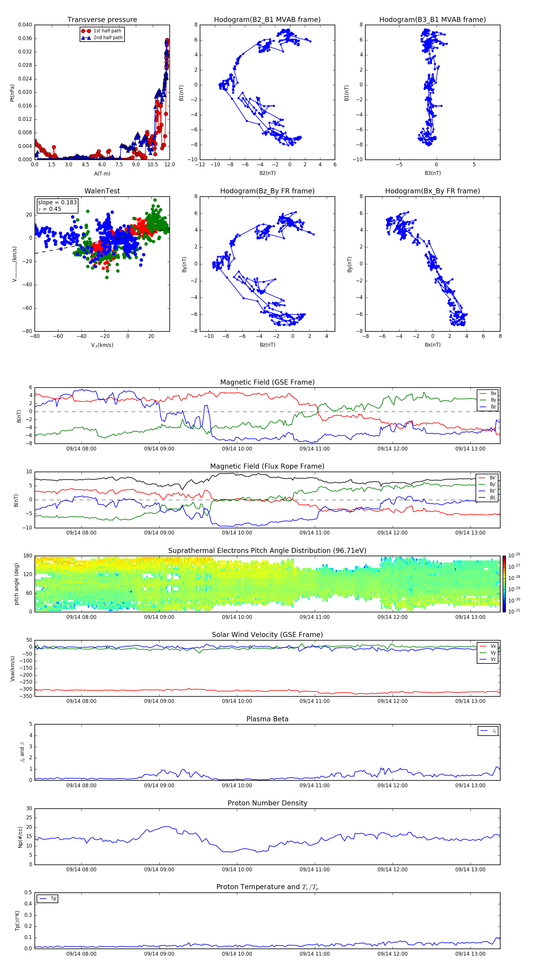Click the 'Magnetic Field (Flux Rope Frame)' title
The image size is (535, 980).
coord(267,467)
